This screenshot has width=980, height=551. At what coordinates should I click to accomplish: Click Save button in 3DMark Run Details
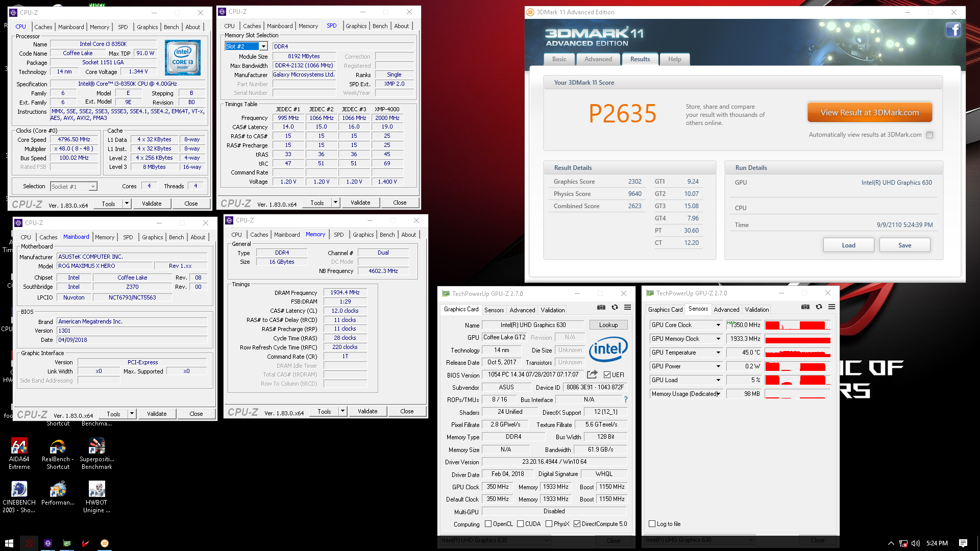(904, 245)
